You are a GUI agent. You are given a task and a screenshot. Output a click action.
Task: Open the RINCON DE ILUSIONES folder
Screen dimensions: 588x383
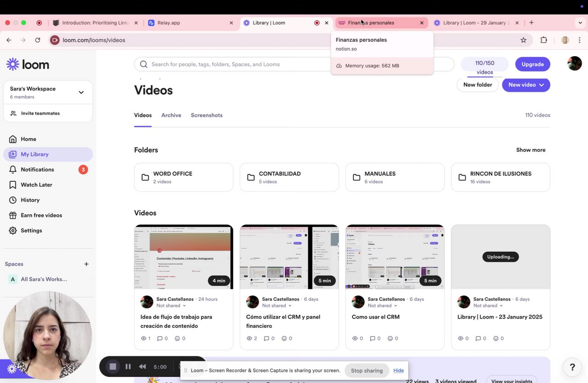pos(501,177)
